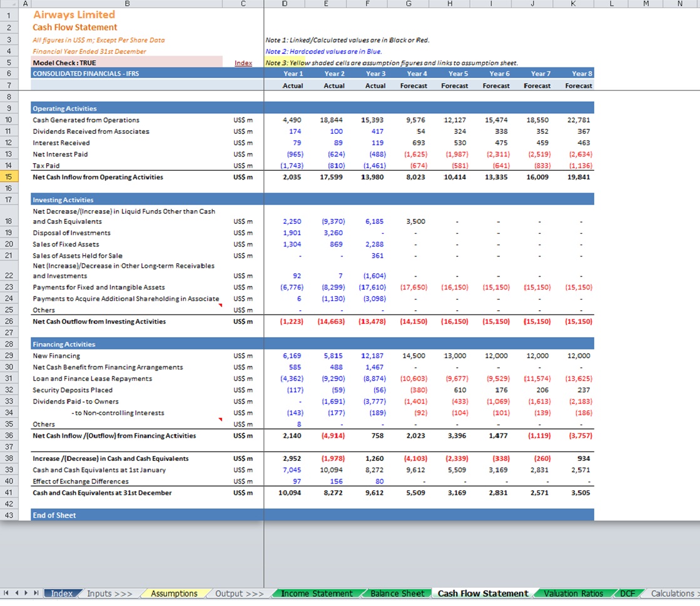Screen dimensions: 700x606
Task: Select the Model Check : TRUE cell
Action: (x=127, y=63)
